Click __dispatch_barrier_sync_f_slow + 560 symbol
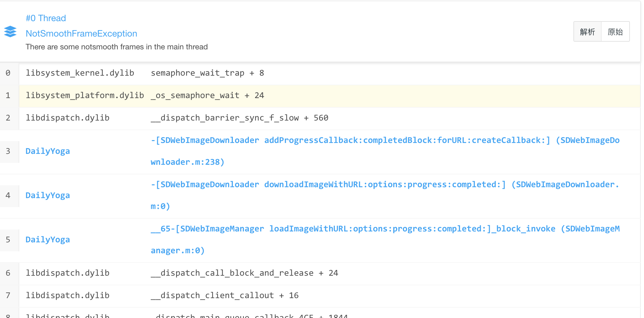644x318 pixels. pyautogui.click(x=240, y=118)
